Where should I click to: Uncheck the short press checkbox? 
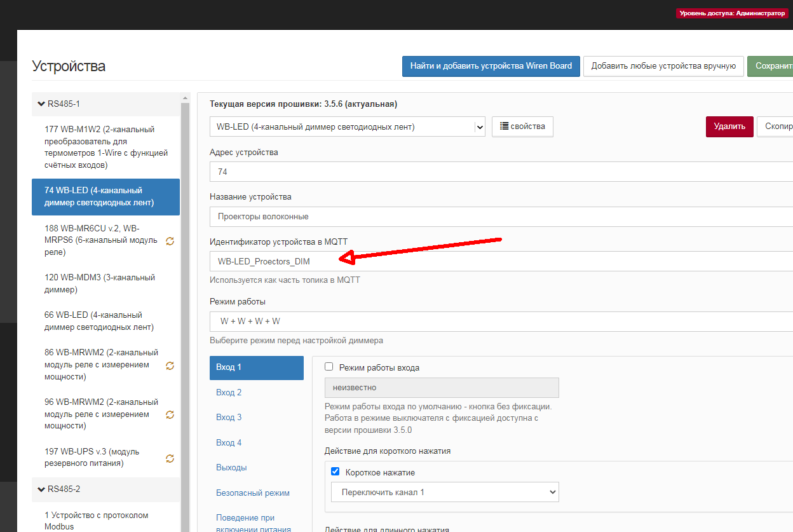tap(335, 472)
